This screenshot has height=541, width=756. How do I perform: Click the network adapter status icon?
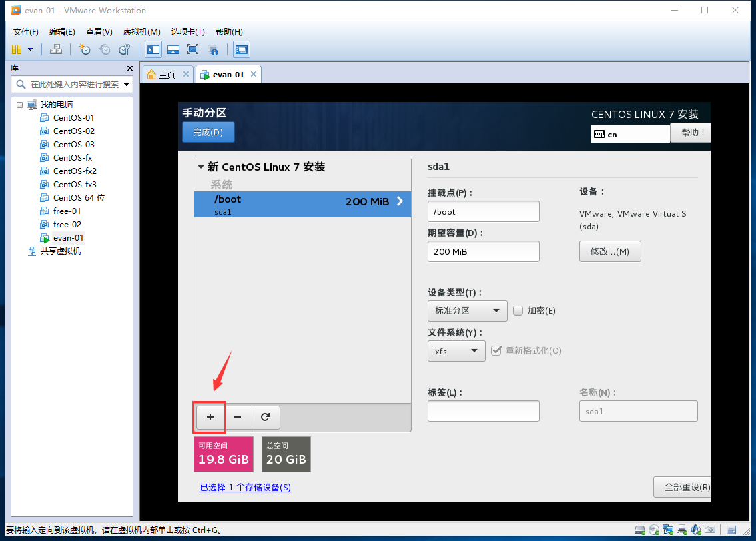668,530
